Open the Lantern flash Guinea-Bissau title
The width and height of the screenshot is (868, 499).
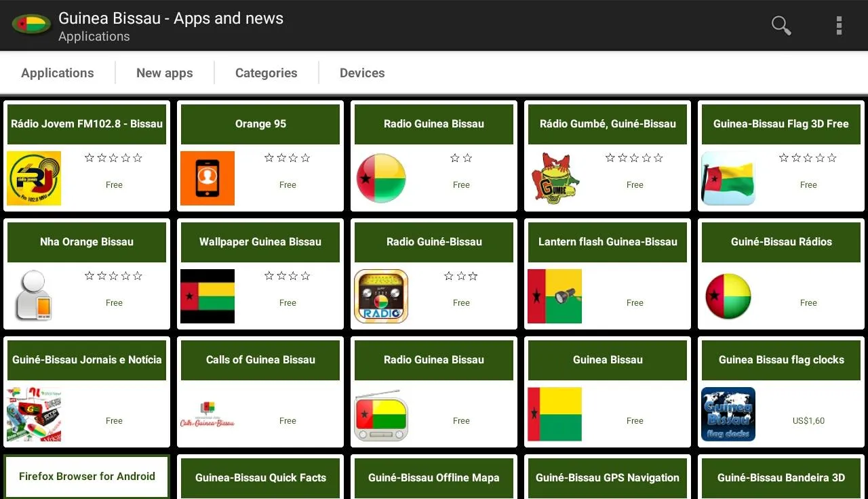(608, 242)
